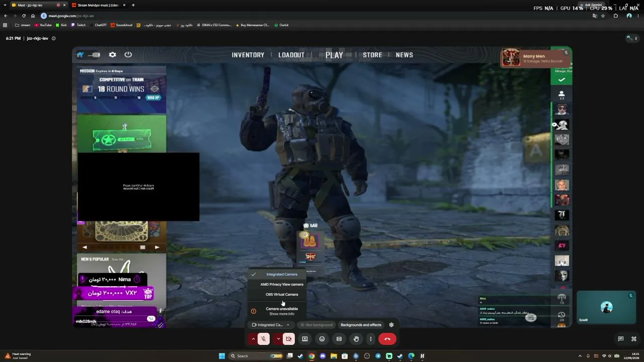Open the Windows Start menu
Image resolution: width=644 pixels, height=362 pixels.
(221, 356)
